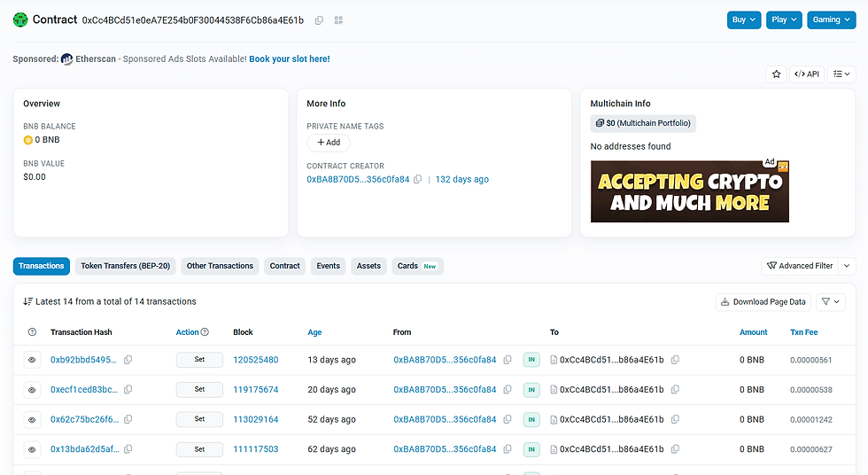This screenshot has width=868, height=475.
Task: Open the table filter funnel dropdown
Action: coord(831,302)
